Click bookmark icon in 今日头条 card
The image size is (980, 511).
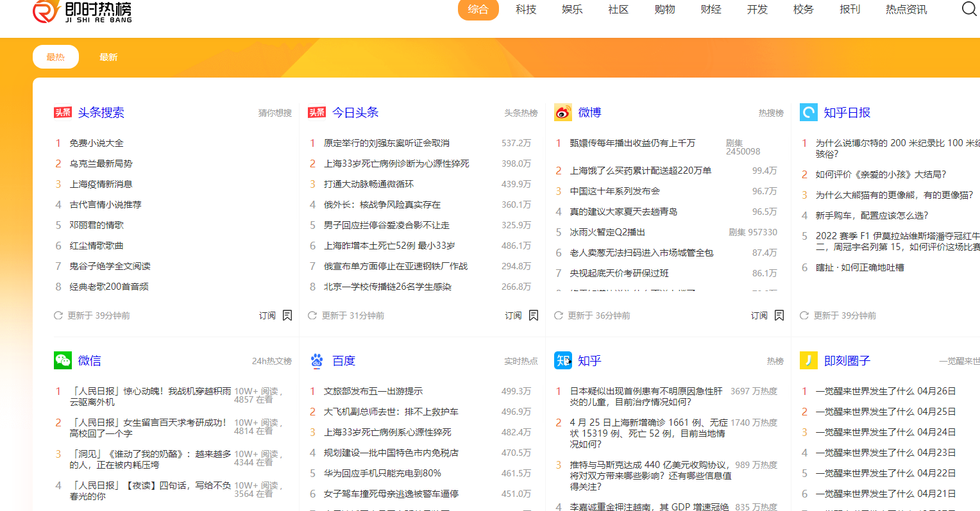tap(534, 315)
